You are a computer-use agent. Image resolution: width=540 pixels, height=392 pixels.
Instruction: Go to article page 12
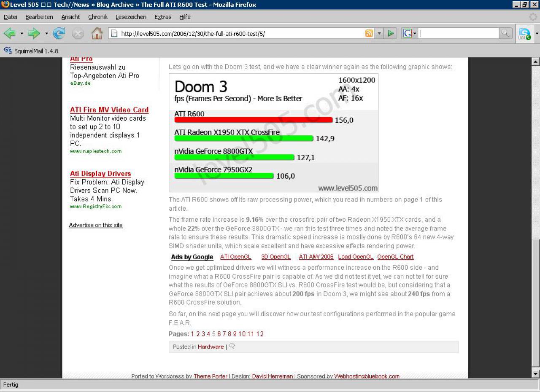tap(260, 334)
